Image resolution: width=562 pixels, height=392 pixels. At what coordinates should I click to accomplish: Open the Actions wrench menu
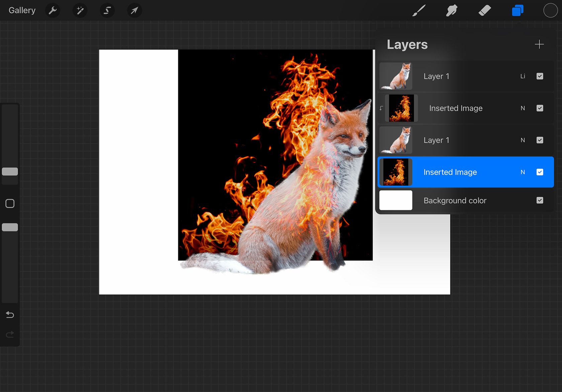tap(53, 11)
